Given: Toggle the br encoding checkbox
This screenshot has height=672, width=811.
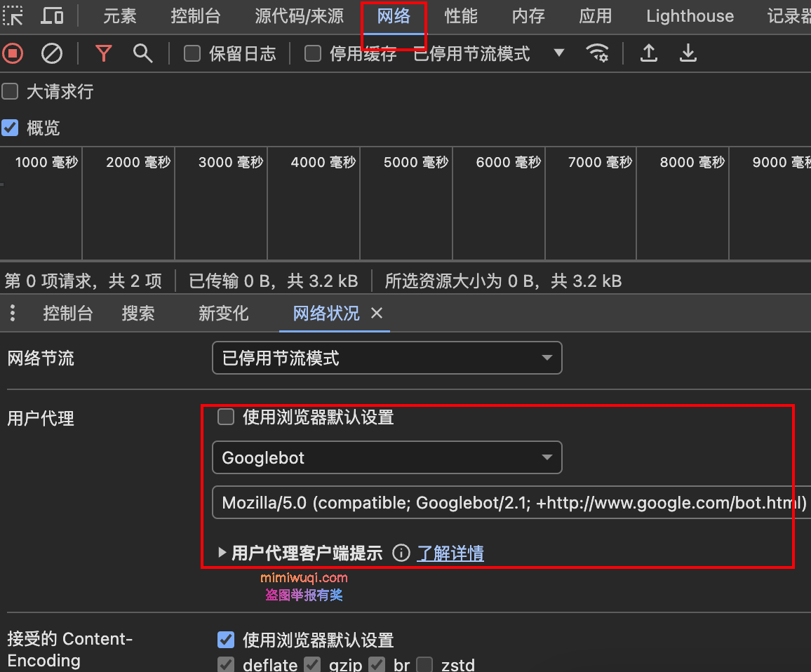Looking at the screenshot, I should [x=377, y=664].
